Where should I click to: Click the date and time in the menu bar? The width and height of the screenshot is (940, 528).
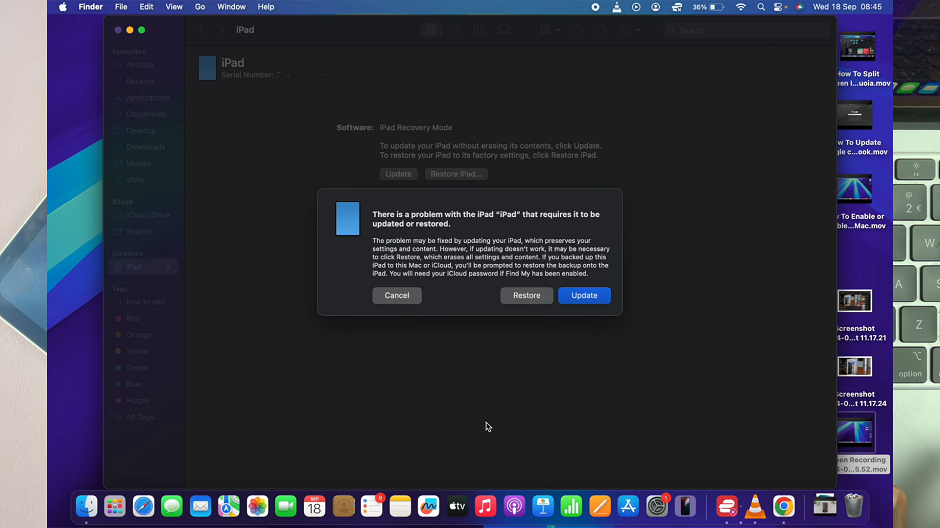point(847,7)
